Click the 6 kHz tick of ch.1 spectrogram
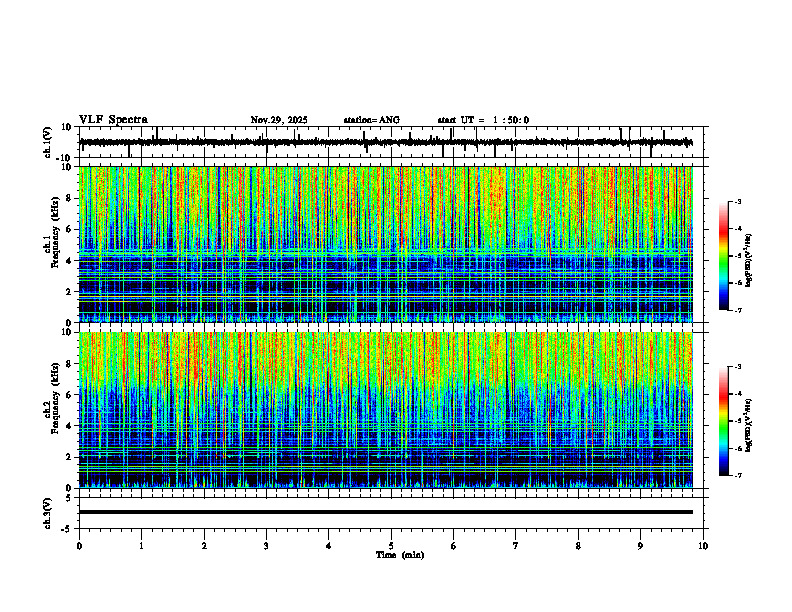The image size is (792, 612). [70, 229]
